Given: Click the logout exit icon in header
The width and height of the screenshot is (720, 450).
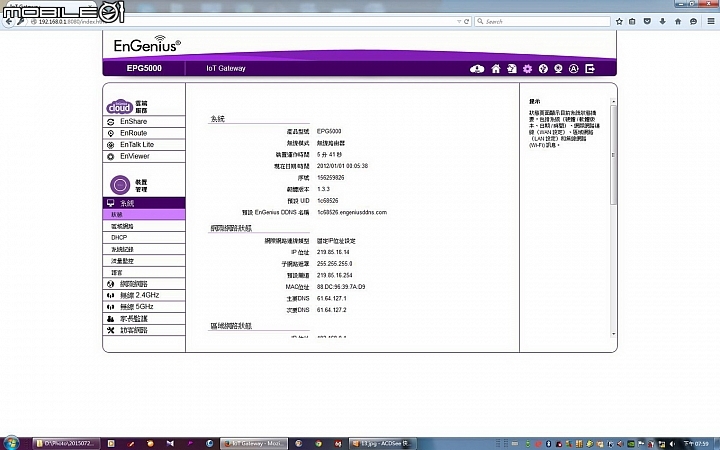Looking at the screenshot, I should [x=590, y=69].
